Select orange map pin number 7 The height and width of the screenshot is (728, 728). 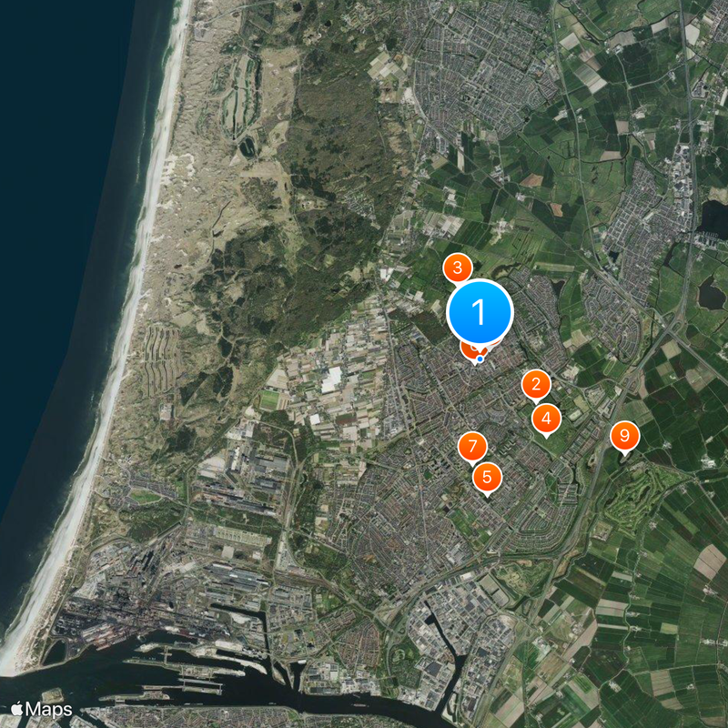coord(472,447)
